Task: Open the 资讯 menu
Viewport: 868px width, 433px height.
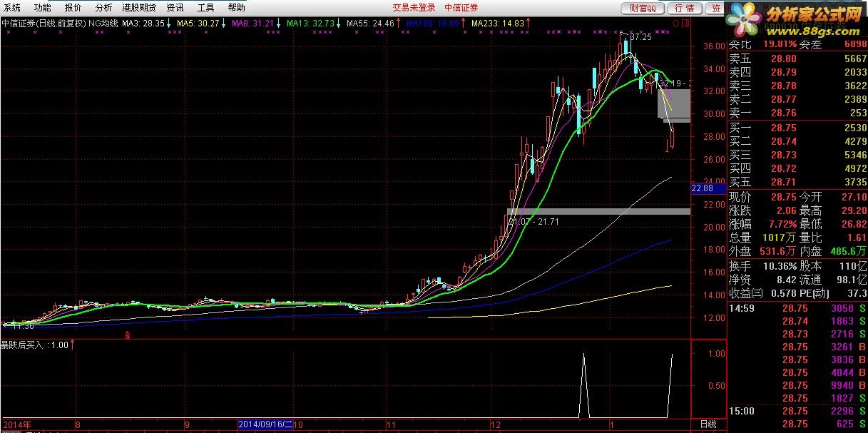Action: click(x=175, y=8)
